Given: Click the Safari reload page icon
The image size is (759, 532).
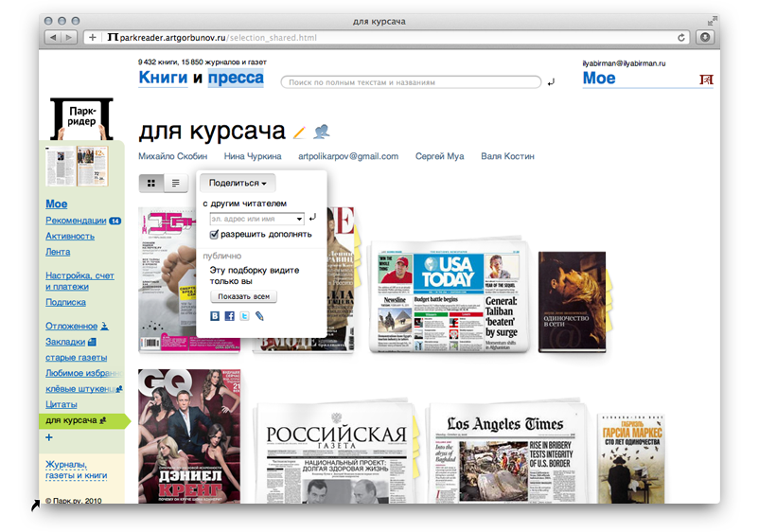Looking at the screenshot, I should 681,38.
